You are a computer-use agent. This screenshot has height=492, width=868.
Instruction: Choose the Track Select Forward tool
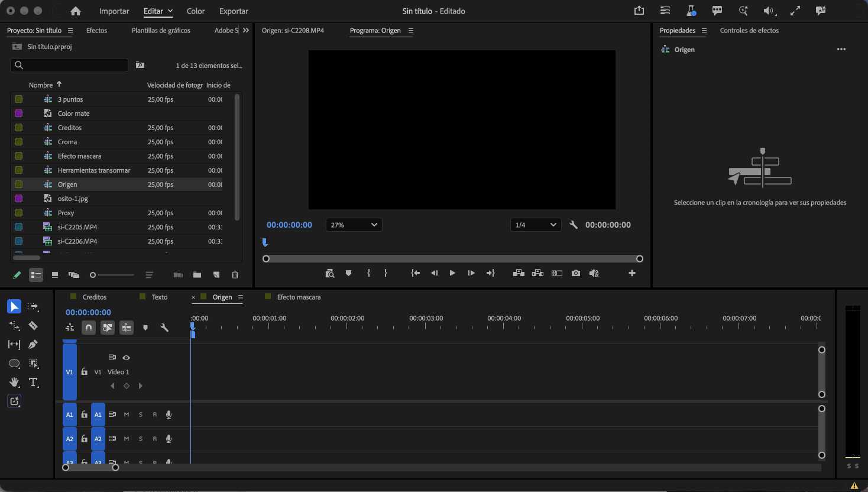coord(33,306)
